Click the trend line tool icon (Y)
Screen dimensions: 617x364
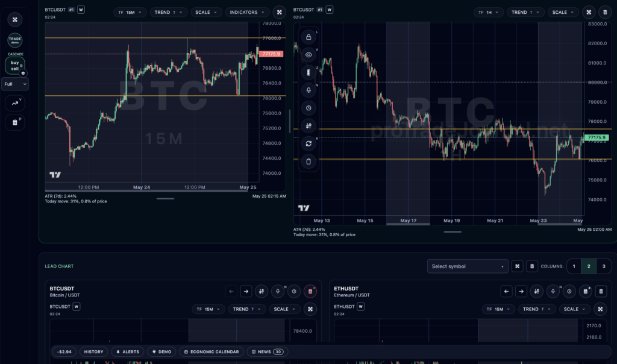pyautogui.click(x=15, y=103)
